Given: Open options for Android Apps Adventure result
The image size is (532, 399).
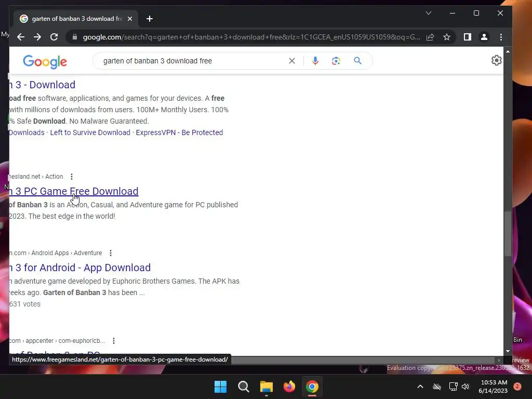Looking at the screenshot, I should pyautogui.click(x=111, y=253).
